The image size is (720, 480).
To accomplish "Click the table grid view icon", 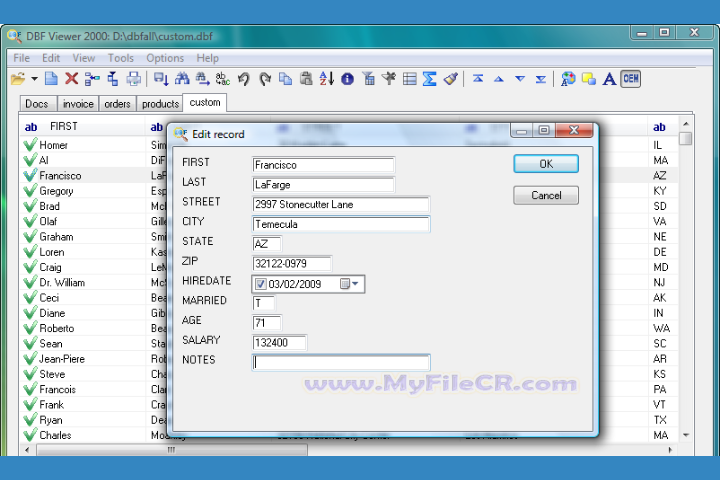I will tap(409, 79).
